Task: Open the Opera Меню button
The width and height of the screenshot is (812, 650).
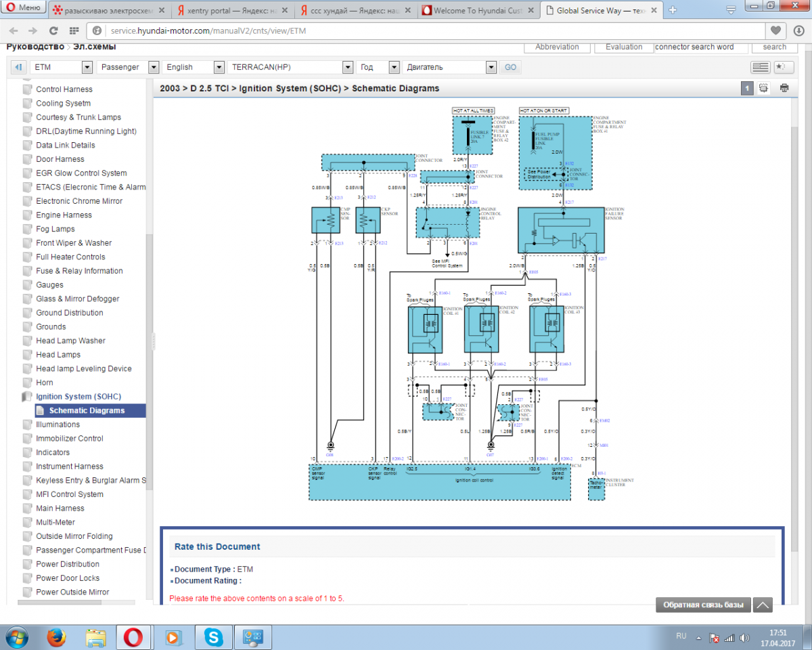Action: [24, 8]
